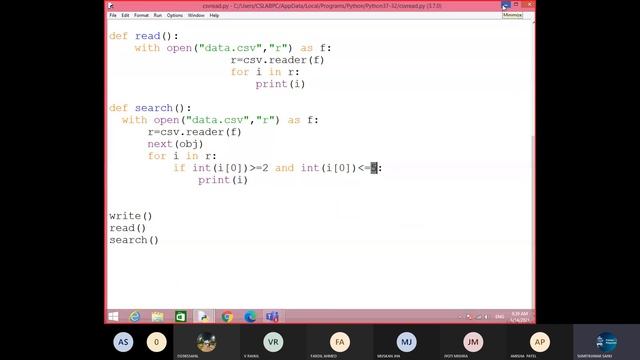Click the network icon in system tray
This screenshot has width=640, height=360.
[478, 317]
